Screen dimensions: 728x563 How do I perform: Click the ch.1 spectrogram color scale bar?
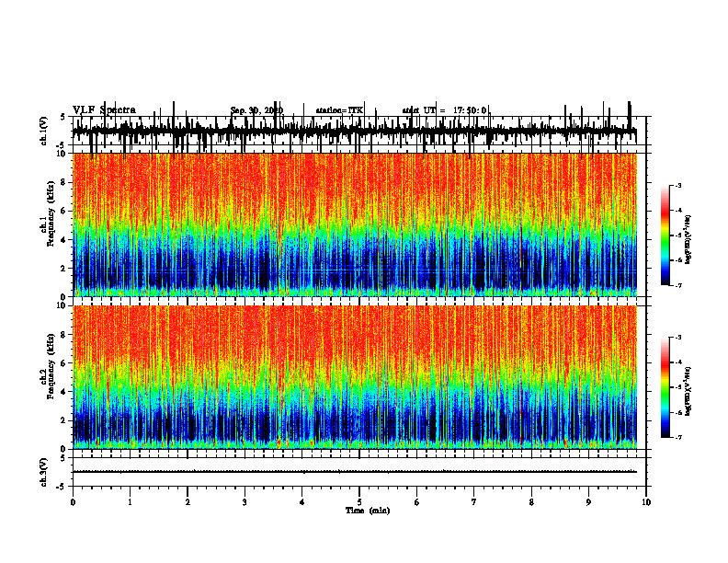coord(665,236)
